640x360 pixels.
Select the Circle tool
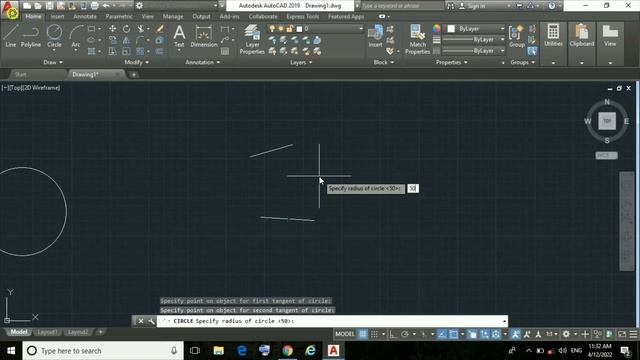[x=54, y=36]
